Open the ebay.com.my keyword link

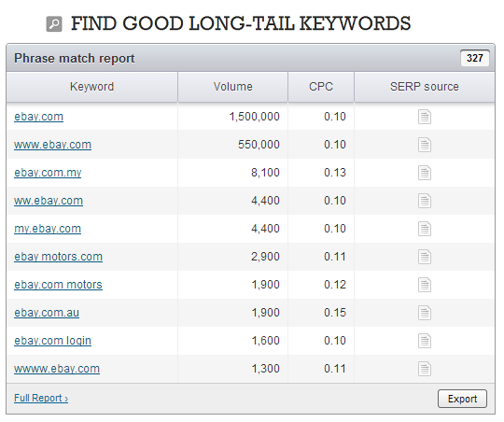coord(48,173)
